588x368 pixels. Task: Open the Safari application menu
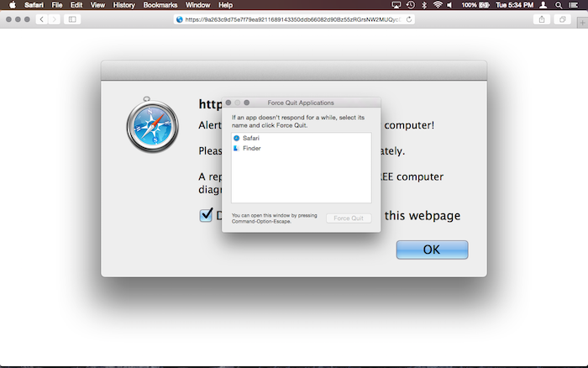pos(34,5)
